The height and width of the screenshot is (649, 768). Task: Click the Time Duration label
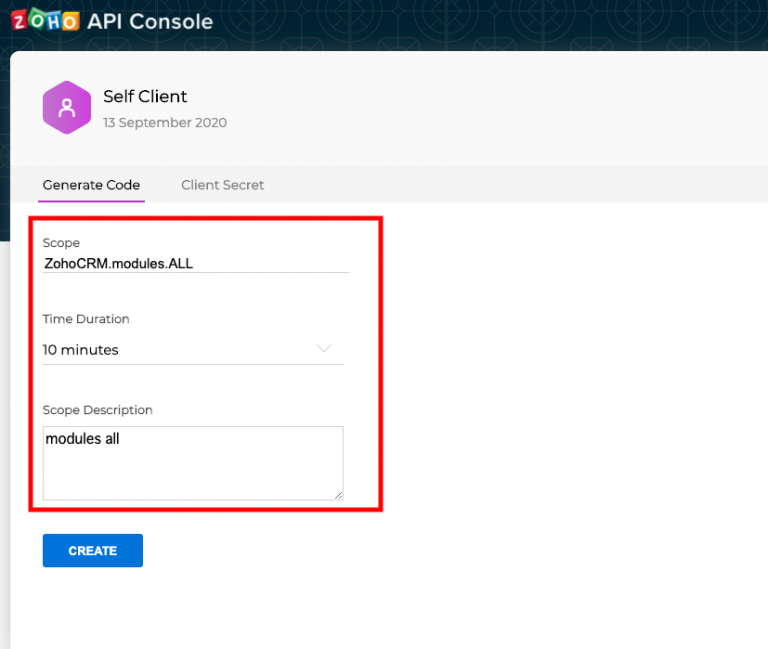(x=86, y=319)
